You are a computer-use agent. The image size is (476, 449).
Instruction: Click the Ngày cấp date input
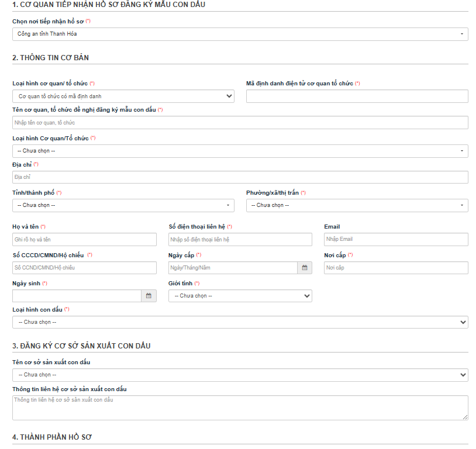232,268
